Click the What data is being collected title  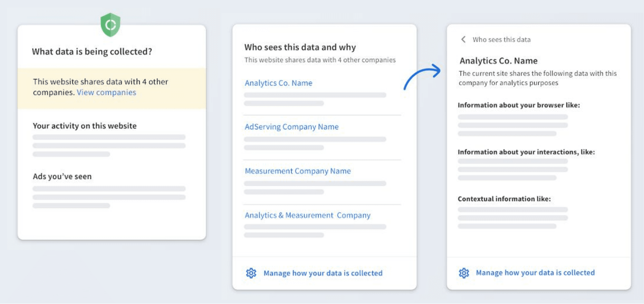(92, 52)
